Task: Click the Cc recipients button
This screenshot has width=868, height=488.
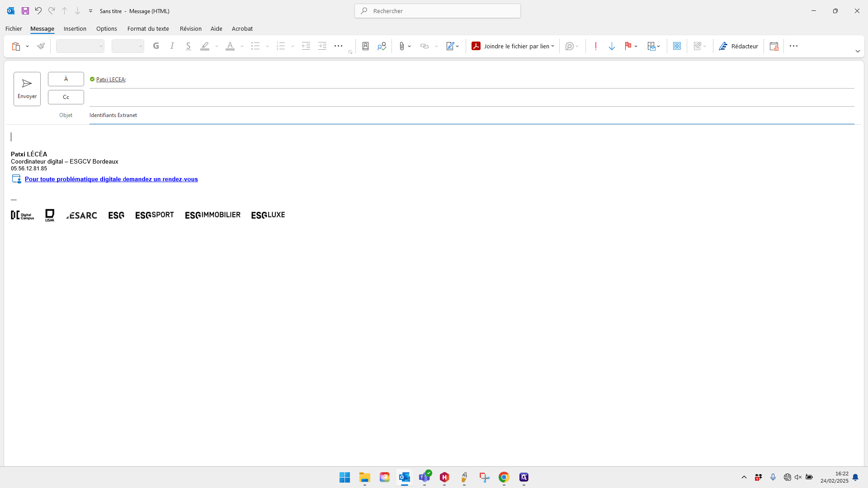Action: [66, 97]
